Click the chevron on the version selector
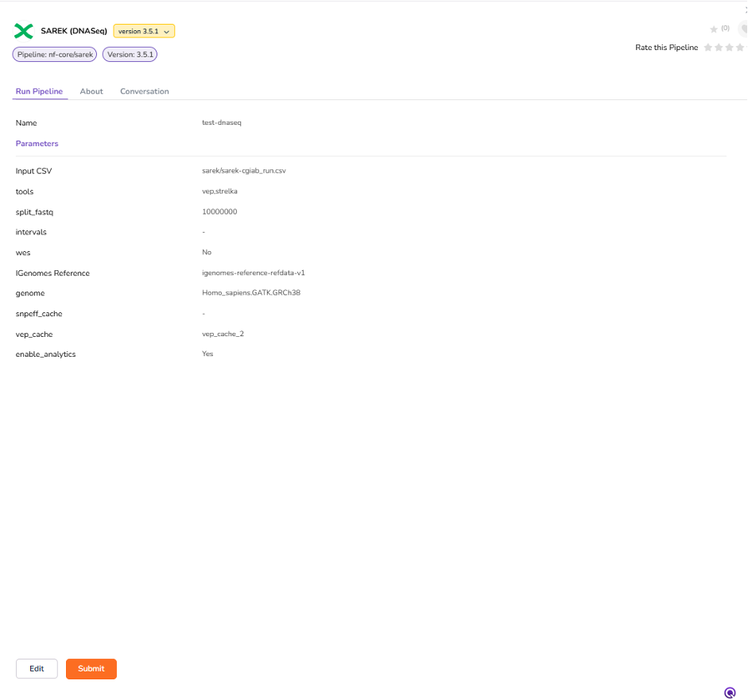This screenshot has width=748, height=700. (166, 30)
